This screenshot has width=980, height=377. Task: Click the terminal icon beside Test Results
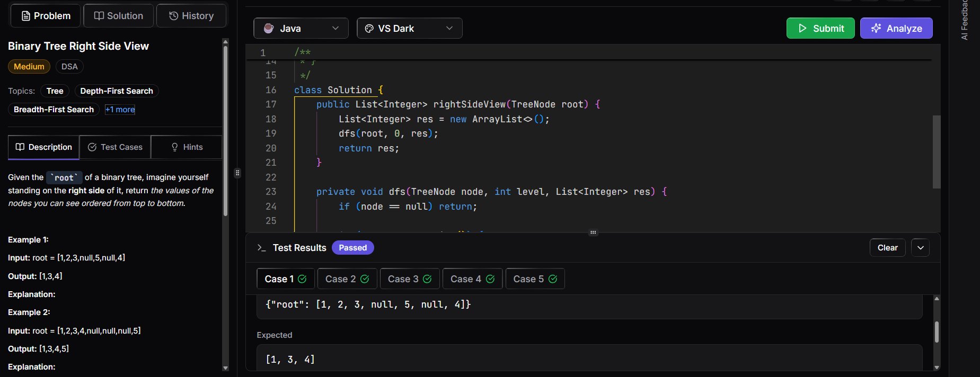pos(261,248)
